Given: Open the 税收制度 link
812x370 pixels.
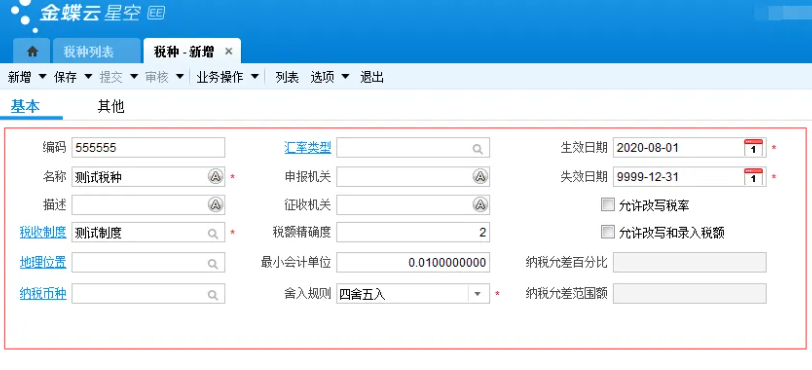Looking at the screenshot, I should point(43,232).
